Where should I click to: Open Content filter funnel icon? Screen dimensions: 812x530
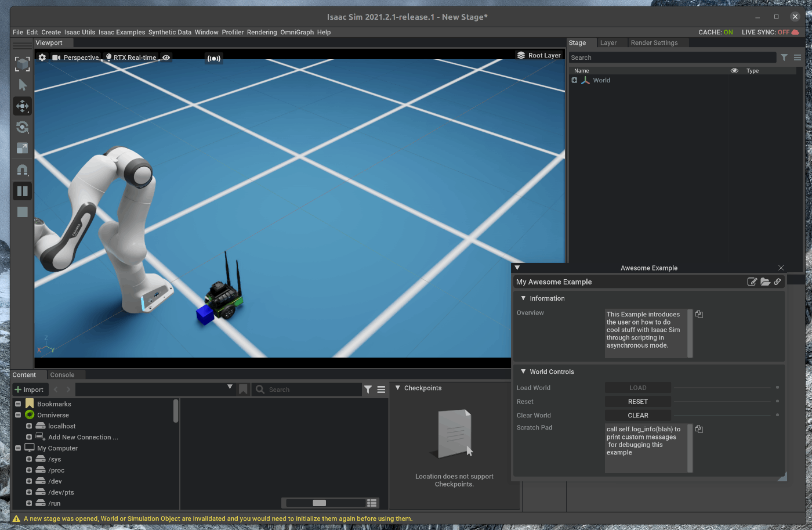tap(368, 390)
